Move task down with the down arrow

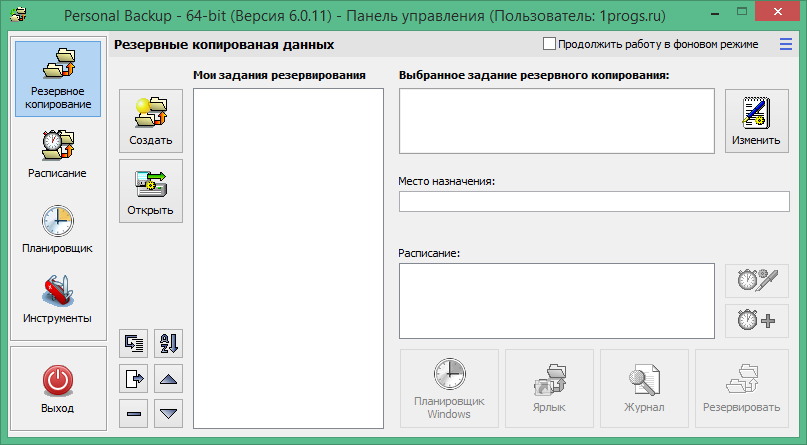pyautogui.click(x=169, y=412)
